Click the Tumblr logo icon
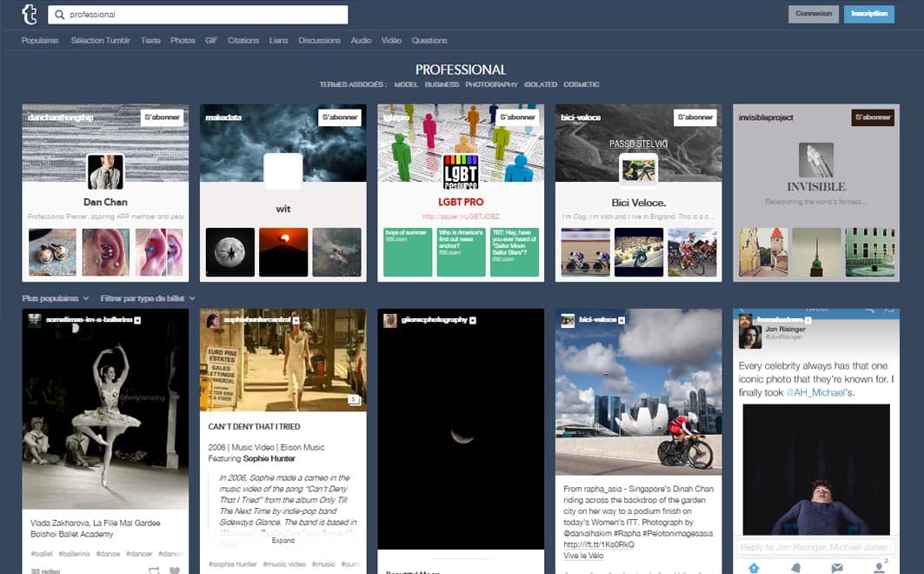This screenshot has width=924, height=574. [30, 14]
